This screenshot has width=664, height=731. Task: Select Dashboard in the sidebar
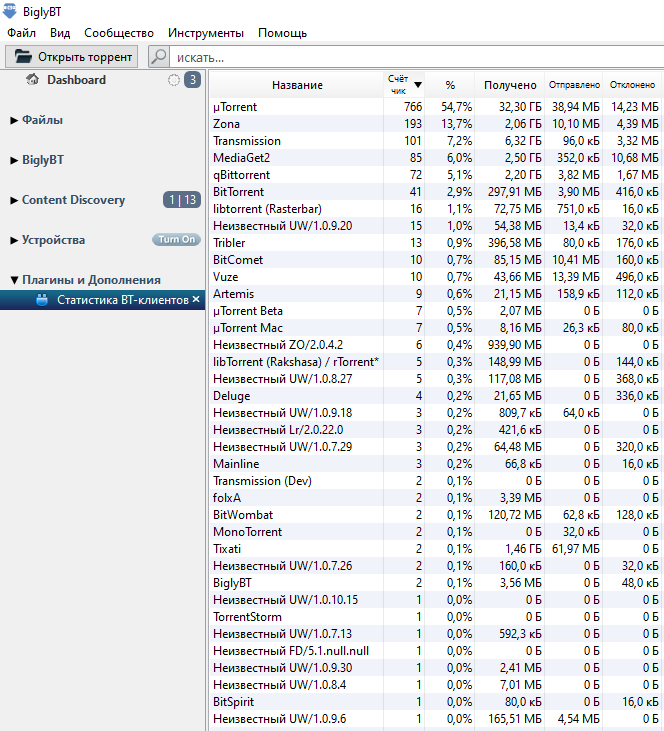76,80
